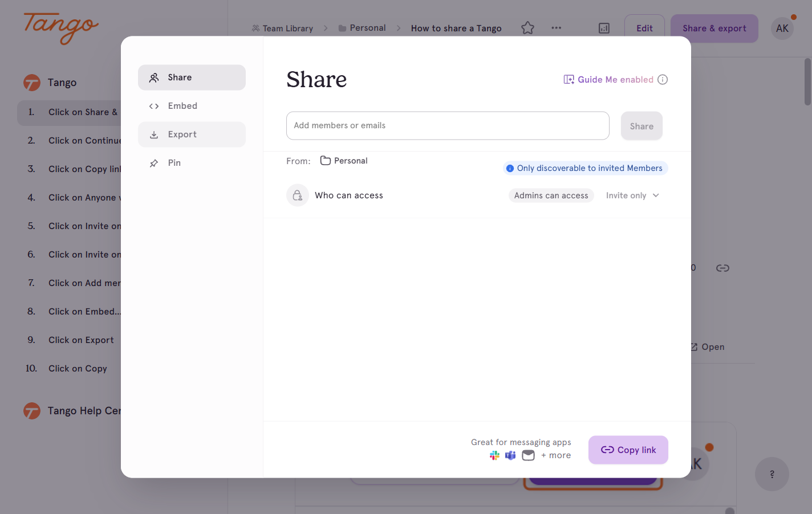Open the three-dot more options menu
This screenshot has width=812, height=514.
pyautogui.click(x=557, y=28)
